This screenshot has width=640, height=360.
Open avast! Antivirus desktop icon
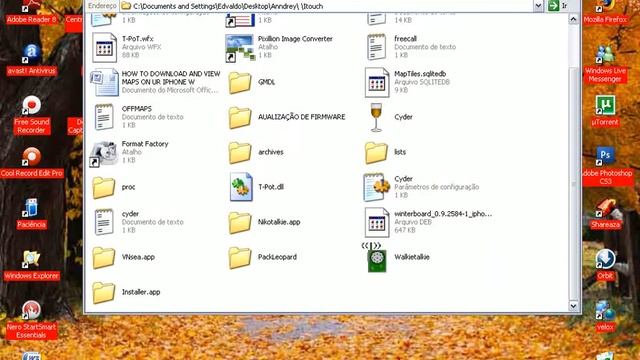31,52
